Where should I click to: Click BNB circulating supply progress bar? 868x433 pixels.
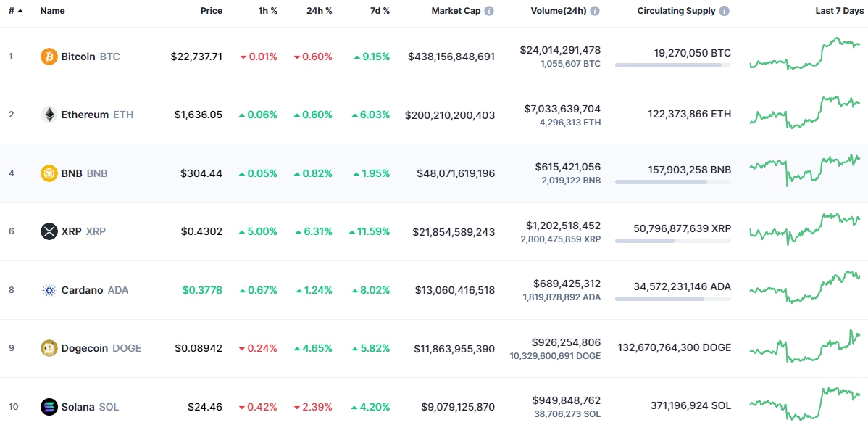tap(672, 182)
